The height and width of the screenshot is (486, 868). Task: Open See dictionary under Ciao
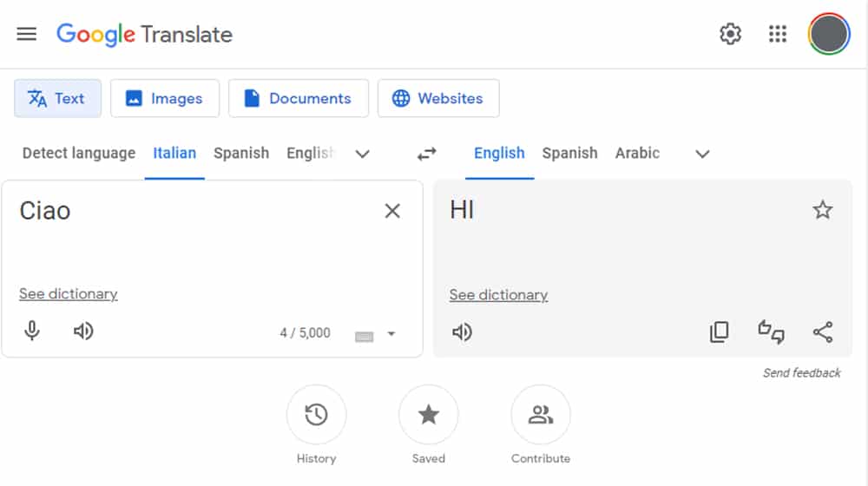pos(68,294)
